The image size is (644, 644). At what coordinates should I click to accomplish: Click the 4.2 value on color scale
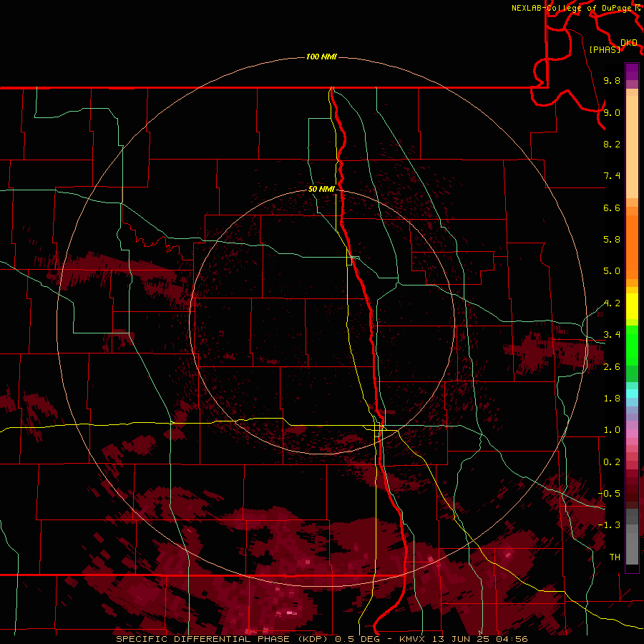click(612, 303)
